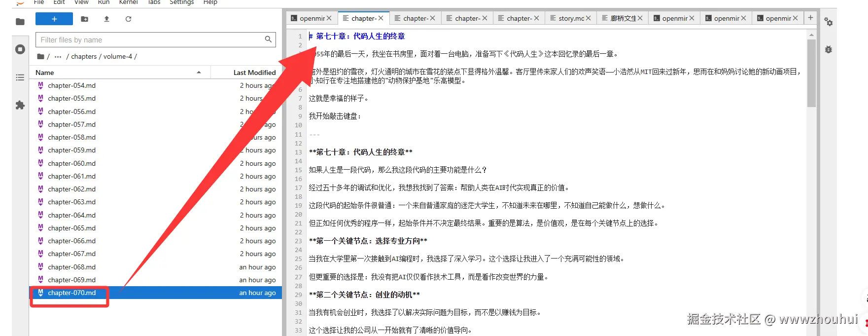Select file chapter-061.md
The width and height of the screenshot is (868, 336).
click(156, 176)
